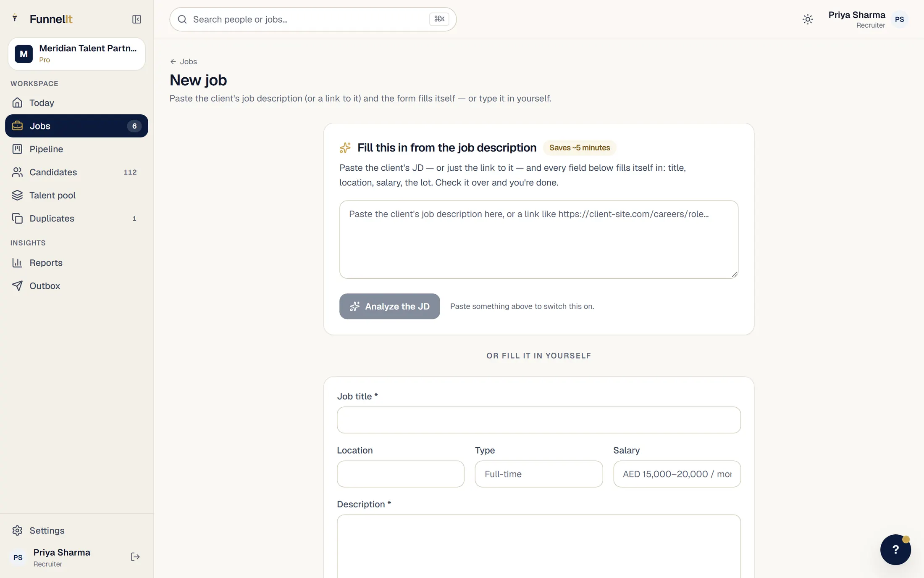Open Priya Sharma profile at sidebar bottom
924x578 pixels.
(x=62, y=557)
